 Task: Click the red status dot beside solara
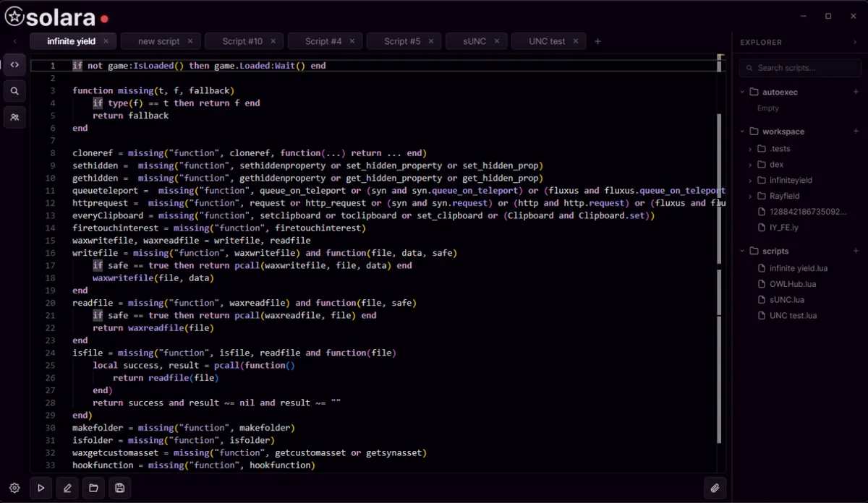tap(104, 19)
